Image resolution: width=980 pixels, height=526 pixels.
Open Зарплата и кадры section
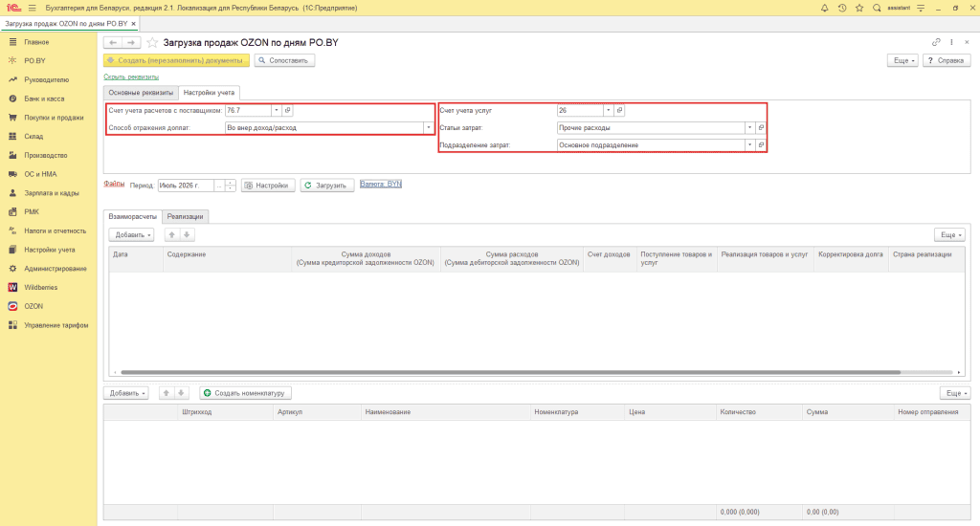(52, 193)
